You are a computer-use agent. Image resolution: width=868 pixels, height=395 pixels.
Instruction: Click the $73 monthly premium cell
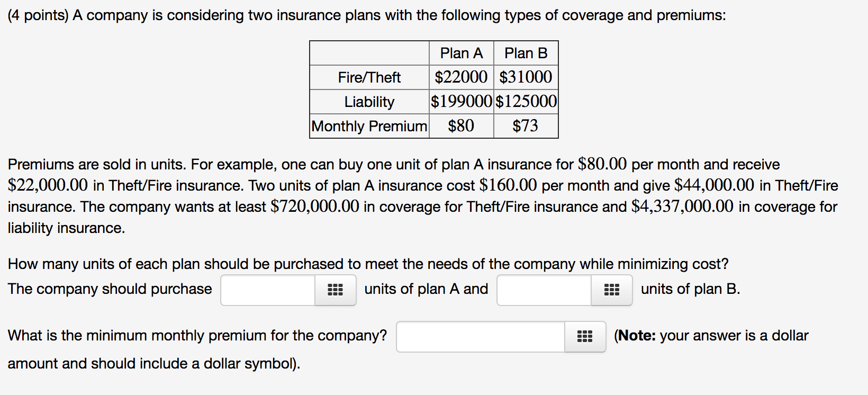tap(526, 126)
